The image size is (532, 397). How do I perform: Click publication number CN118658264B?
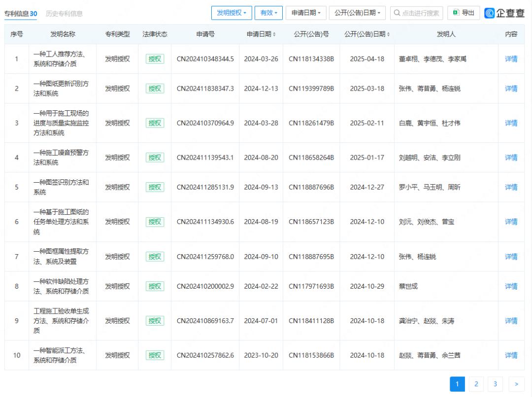[x=311, y=158]
